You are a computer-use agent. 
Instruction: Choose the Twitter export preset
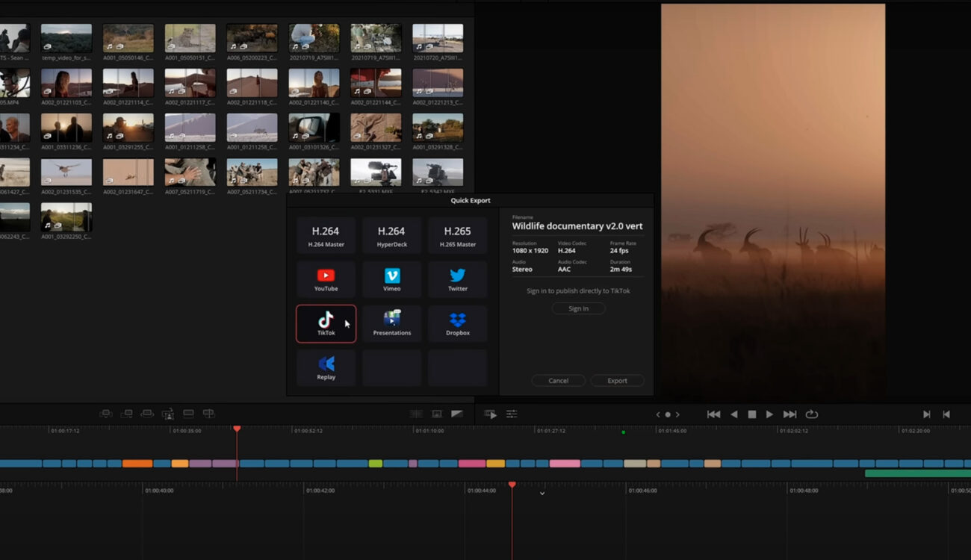[457, 280]
